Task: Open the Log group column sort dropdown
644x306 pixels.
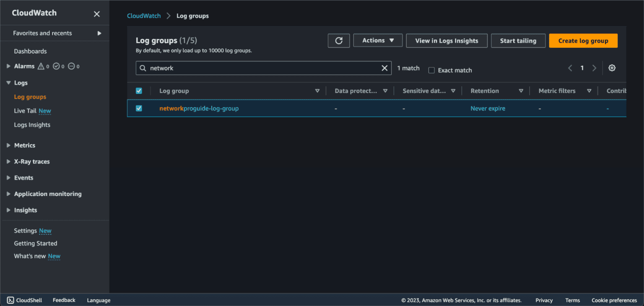Action: (317, 90)
